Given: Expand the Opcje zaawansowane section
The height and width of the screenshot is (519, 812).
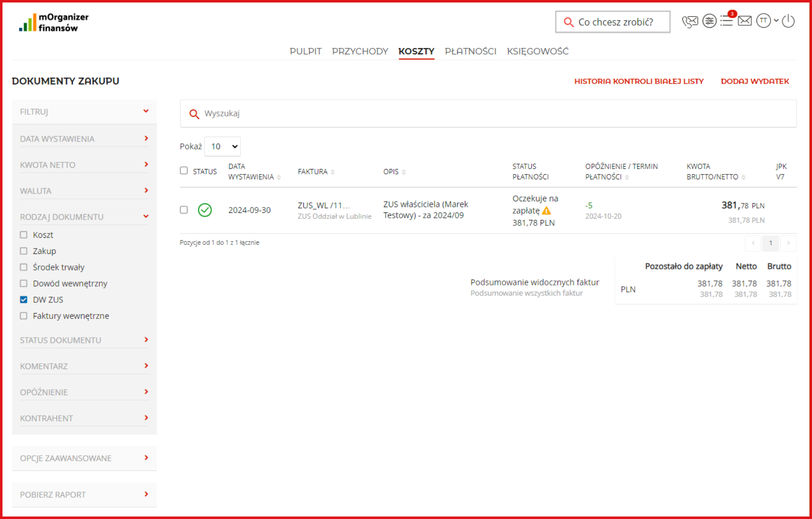Looking at the screenshot, I should point(84,458).
